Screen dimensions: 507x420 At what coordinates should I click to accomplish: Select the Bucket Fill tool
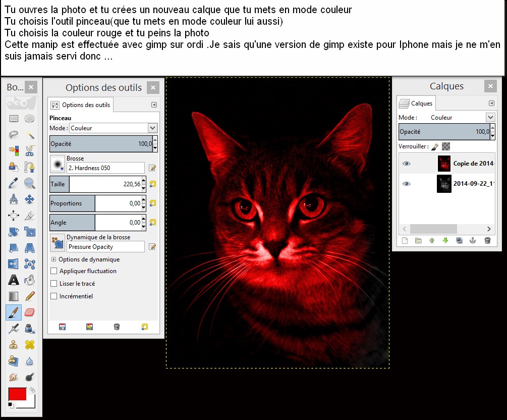click(x=29, y=280)
